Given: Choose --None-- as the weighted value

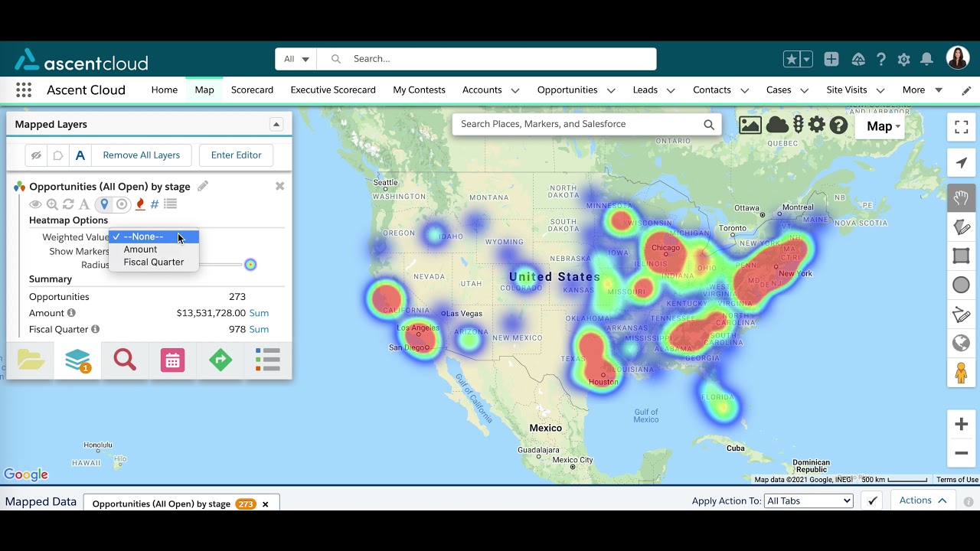Looking at the screenshot, I should [x=154, y=236].
